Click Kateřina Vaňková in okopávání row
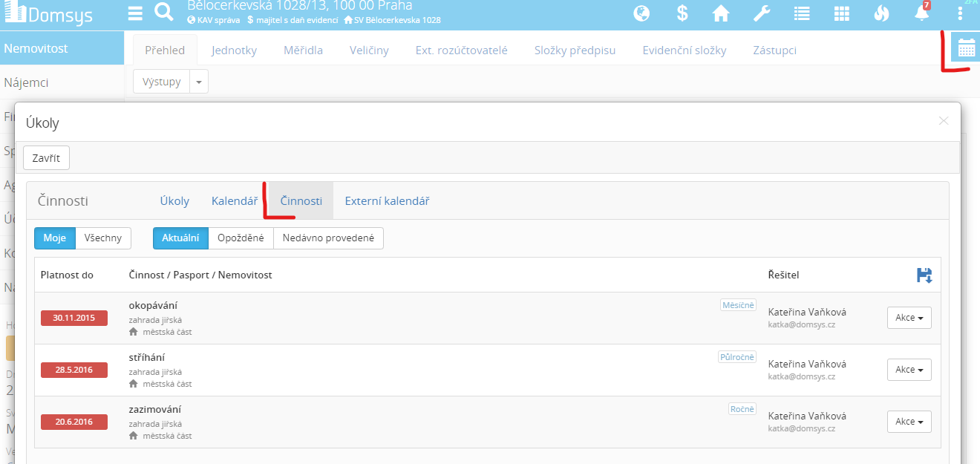The width and height of the screenshot is (980, 464). [807, 312]
